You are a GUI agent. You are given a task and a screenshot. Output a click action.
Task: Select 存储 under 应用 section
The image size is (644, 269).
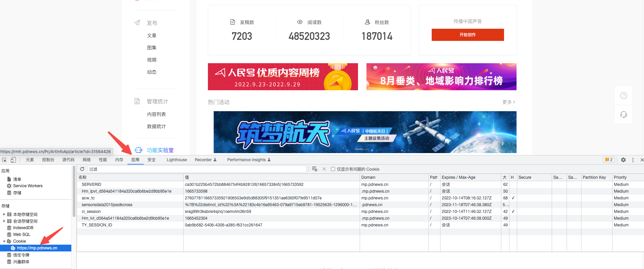point(17,193)
